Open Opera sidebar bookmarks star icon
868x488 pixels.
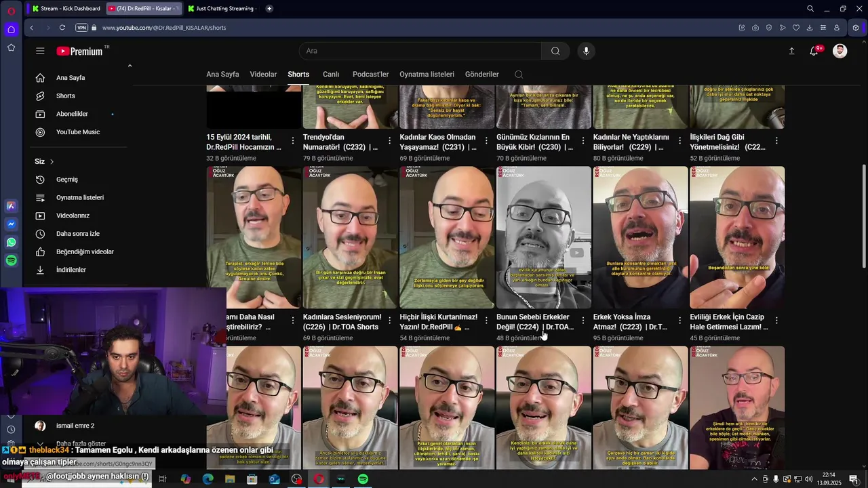(x=12, y=47)
